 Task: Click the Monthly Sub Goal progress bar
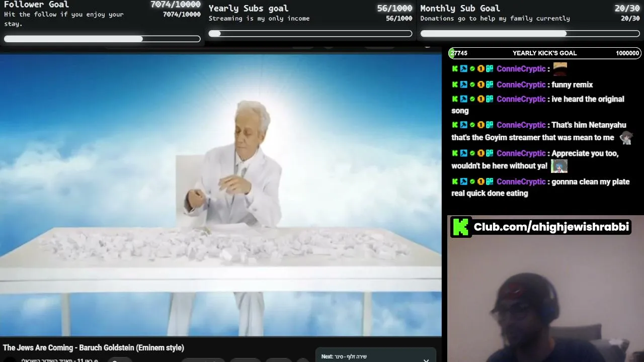pos(530,34)
